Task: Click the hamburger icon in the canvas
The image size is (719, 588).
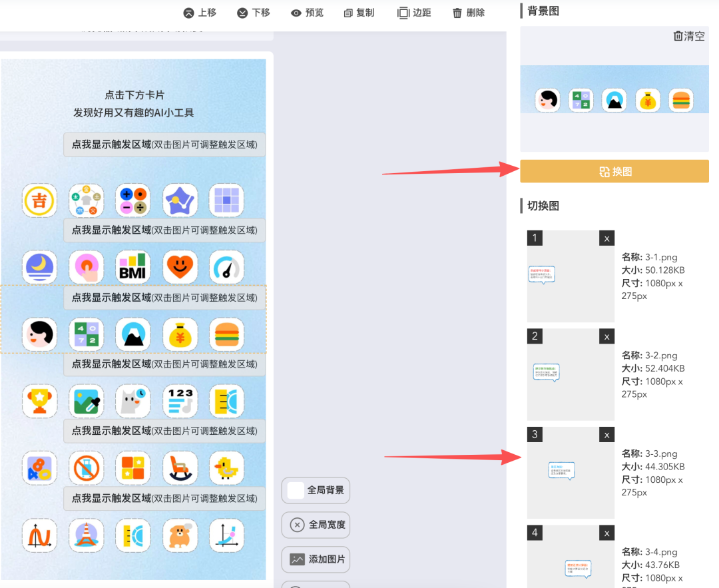Action: point(226,334)
